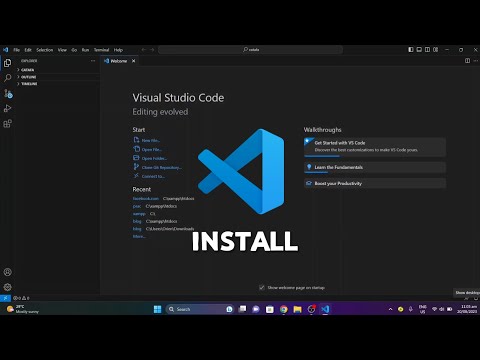This screenshot has width=480, height=360.
Task: Open the weather widget on taskbar
Action: coord(23,309)
